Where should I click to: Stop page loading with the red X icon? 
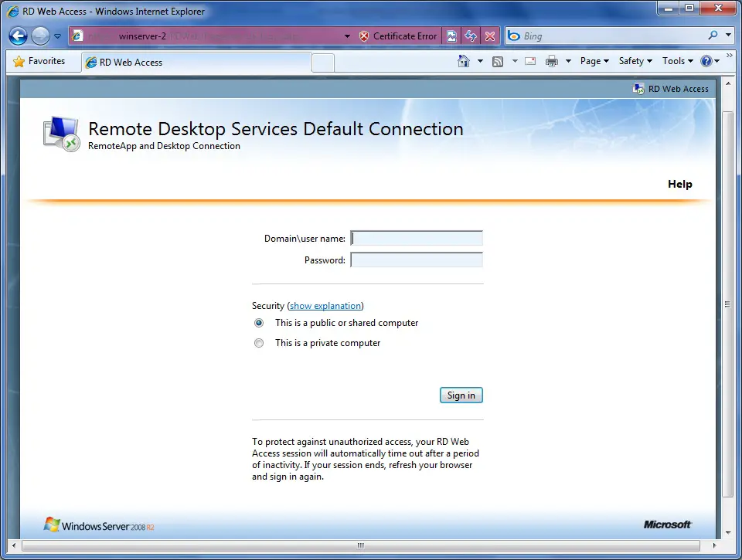pyautogui.click(x=490, y=36)
